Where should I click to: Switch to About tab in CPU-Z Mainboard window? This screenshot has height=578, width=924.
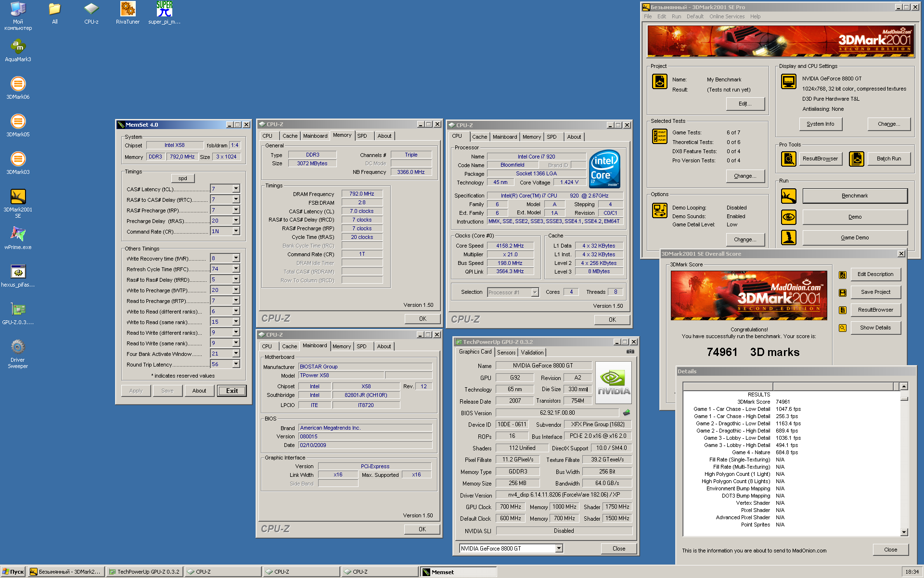384,347
